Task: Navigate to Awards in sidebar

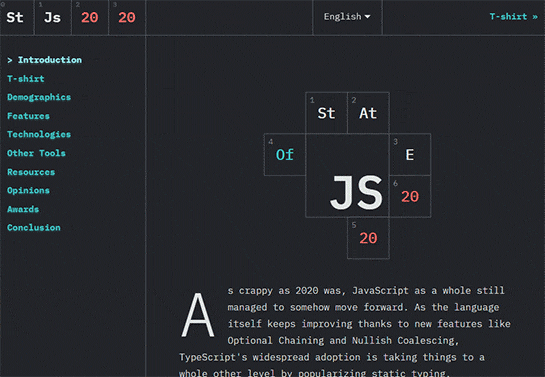Action: click(23, 209)
